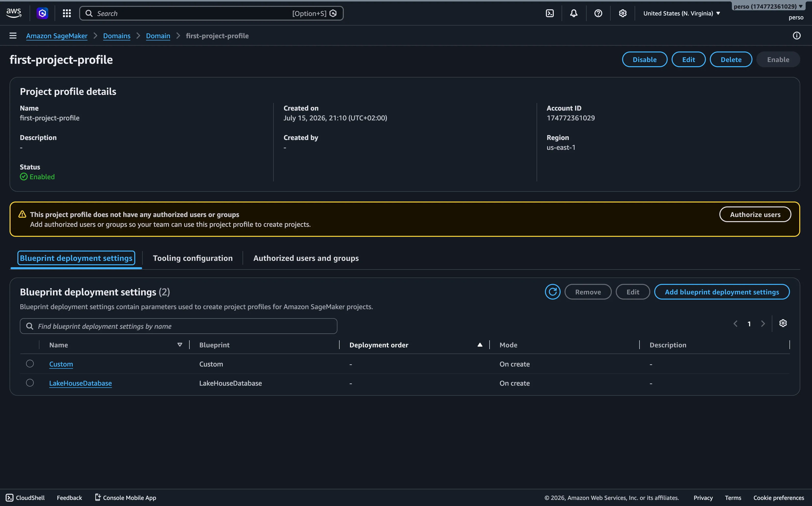
Task: Launch CloudShell from the top bar icon
Action: (x=550, y=13)
